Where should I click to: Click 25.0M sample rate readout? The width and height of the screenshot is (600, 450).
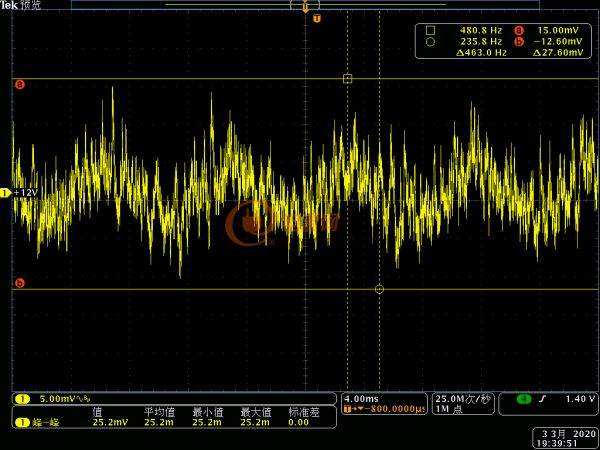point(462,399)
